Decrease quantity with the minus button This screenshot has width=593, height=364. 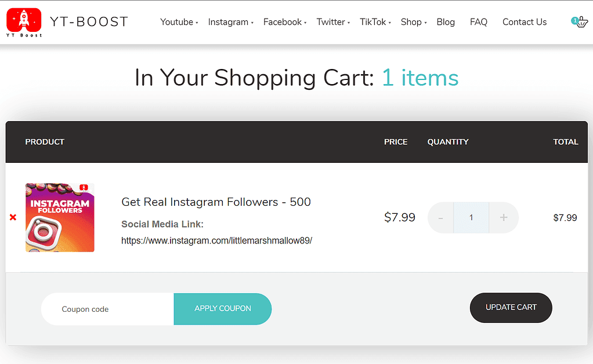440,217
